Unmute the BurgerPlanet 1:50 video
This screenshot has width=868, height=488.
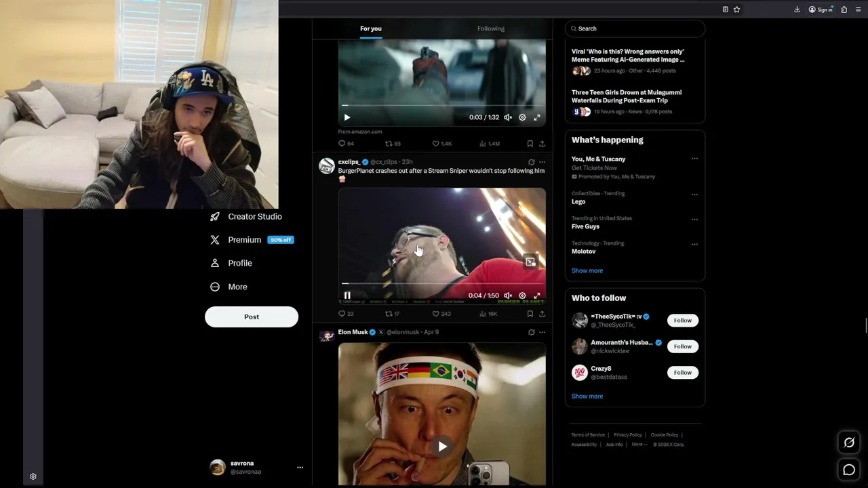(x=508, y=296)
